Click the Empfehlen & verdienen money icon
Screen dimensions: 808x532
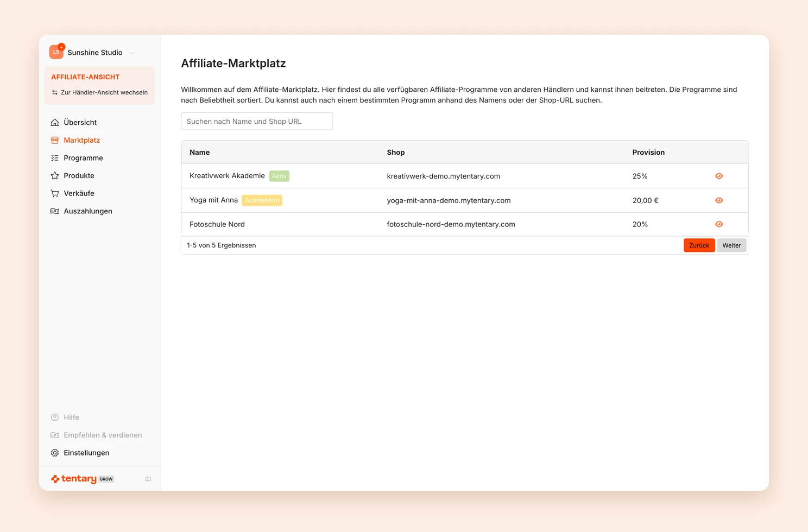(55, 435)
